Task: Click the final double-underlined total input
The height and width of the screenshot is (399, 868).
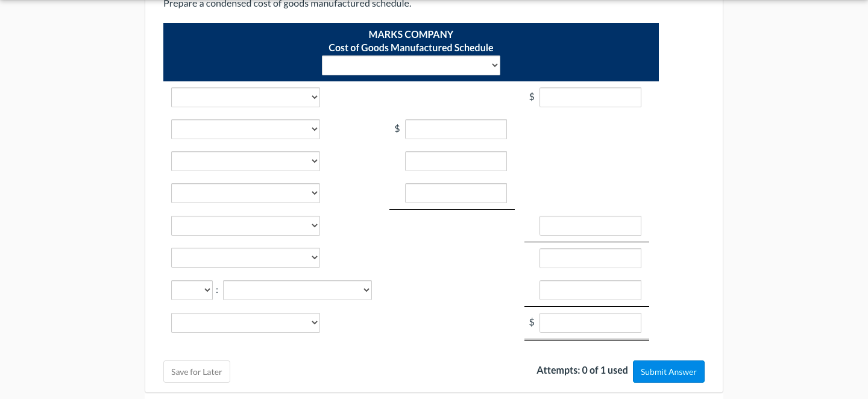Action: click(590, 322)
